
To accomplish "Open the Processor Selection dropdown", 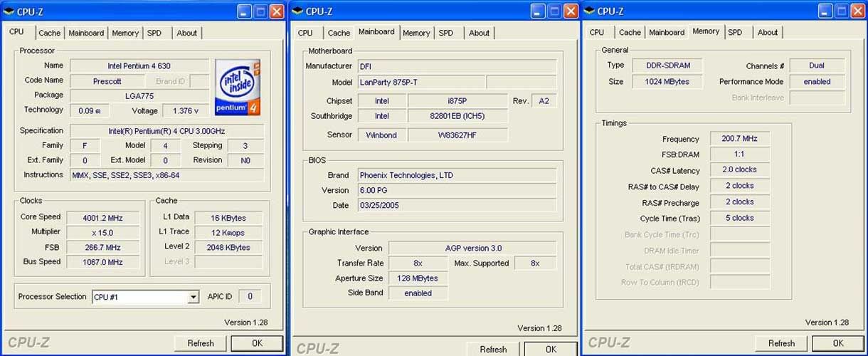I will [x=193, y=297].
